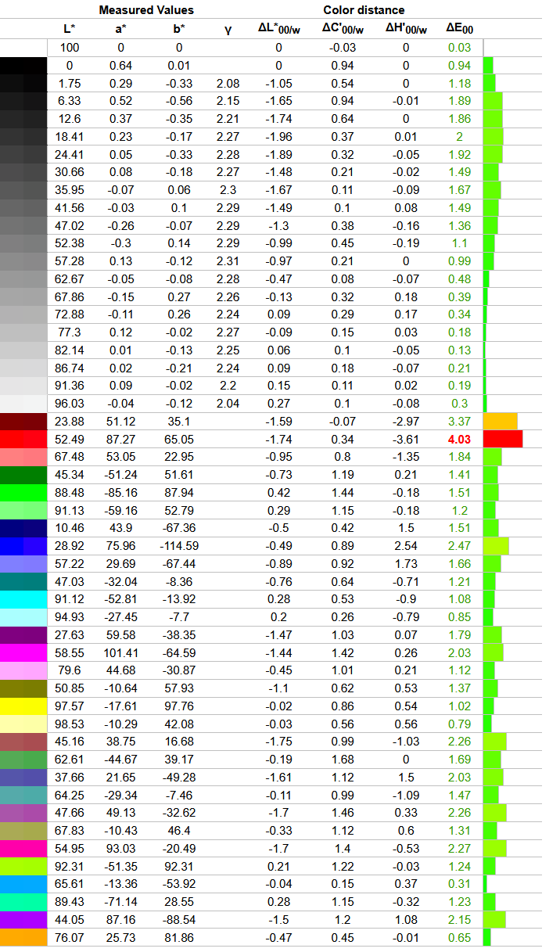The width and height of the screenshot is (560, 952).
Task: Click the a* column header
Action: pos(120,30)
